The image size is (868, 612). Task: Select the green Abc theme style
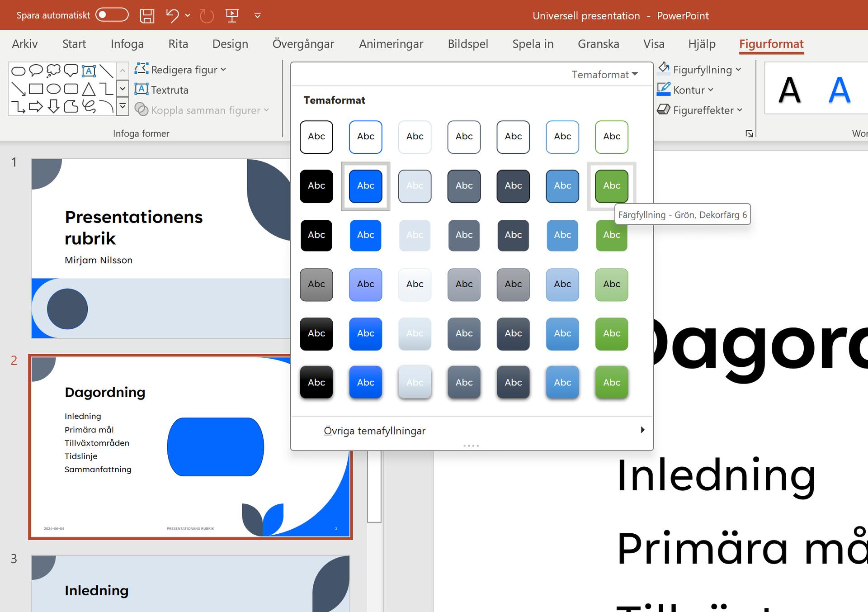pyautogui.click(x=611, y=185)
